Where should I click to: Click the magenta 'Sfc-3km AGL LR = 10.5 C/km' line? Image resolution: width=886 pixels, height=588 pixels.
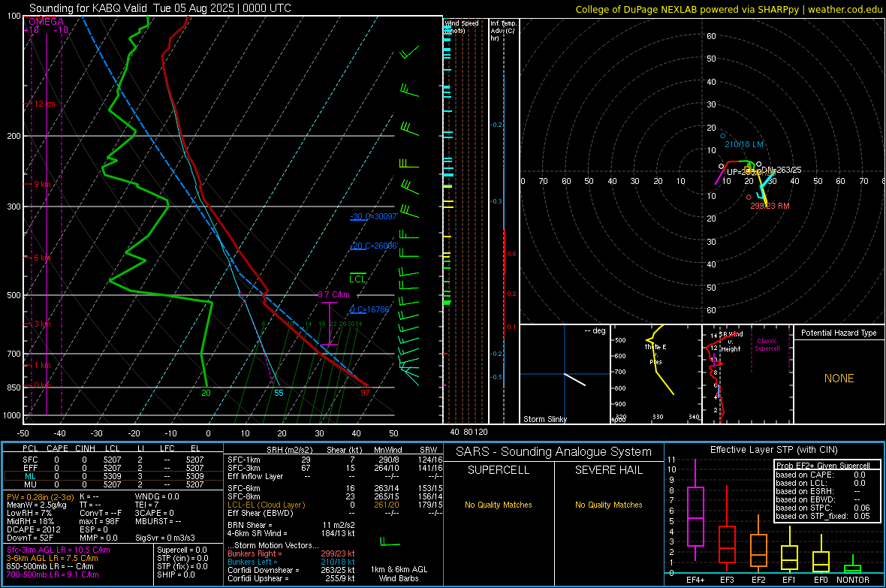[58, 550]
